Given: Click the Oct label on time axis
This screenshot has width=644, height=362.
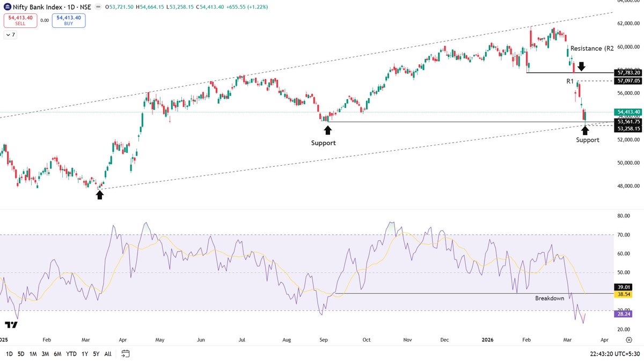Looking at the screenshot, I should click(367, 340).
